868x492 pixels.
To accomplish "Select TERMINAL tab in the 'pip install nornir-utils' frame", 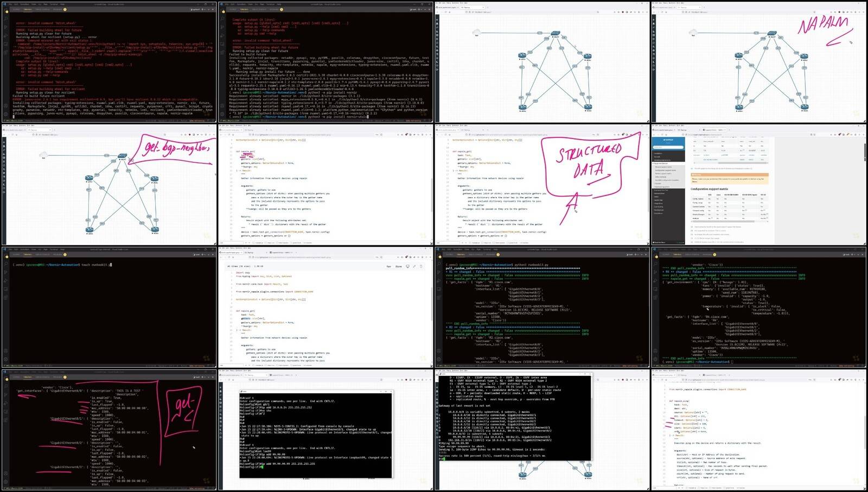I will [x=244, y=9].
